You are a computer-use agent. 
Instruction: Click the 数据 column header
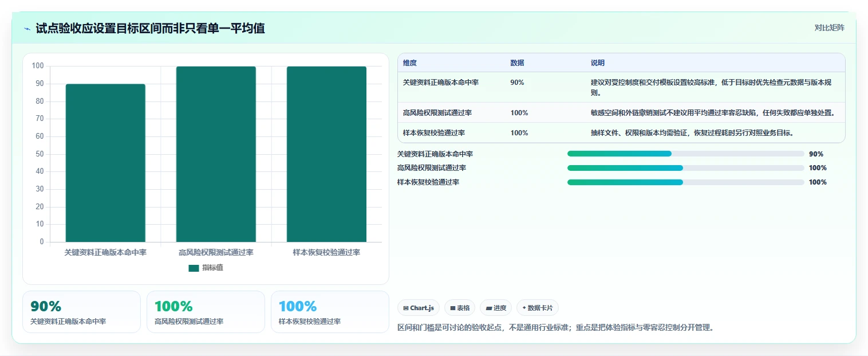(517, 63)
